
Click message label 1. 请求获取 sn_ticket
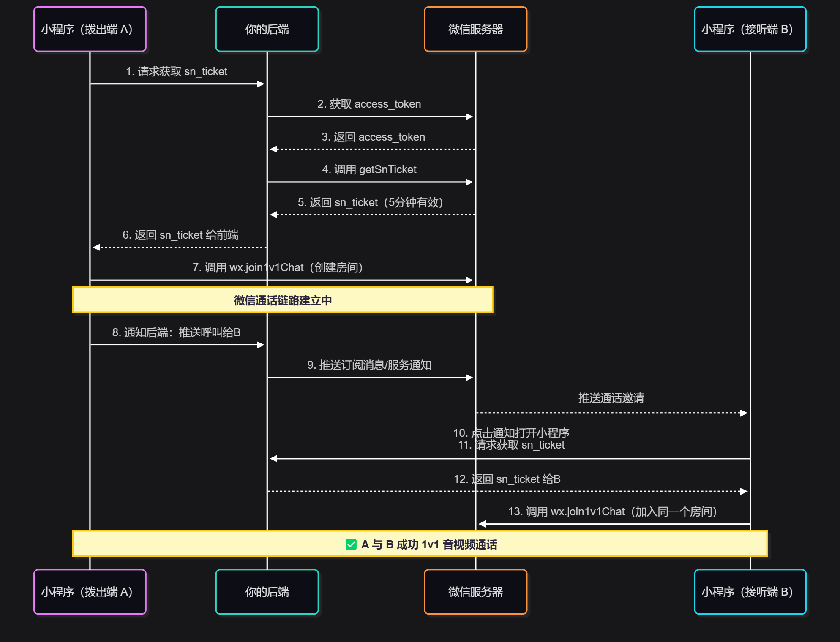(177, 71)
